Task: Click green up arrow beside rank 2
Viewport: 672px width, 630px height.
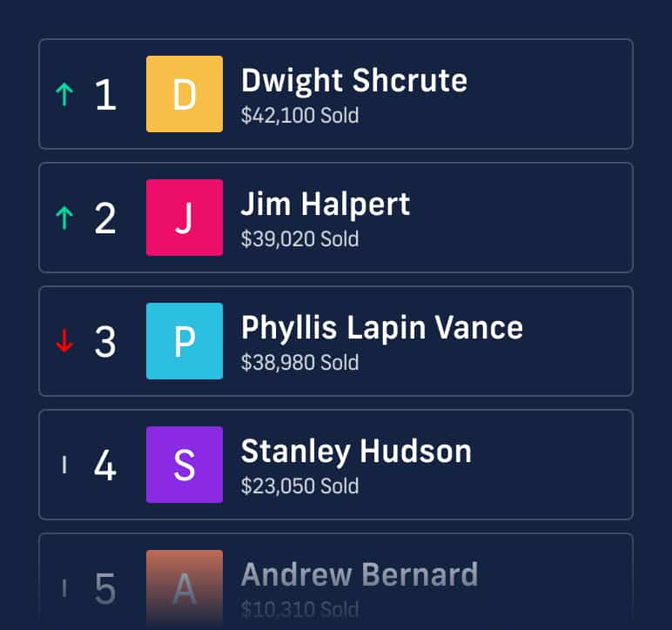Action: pyautogui.click(x=64, y=218)
